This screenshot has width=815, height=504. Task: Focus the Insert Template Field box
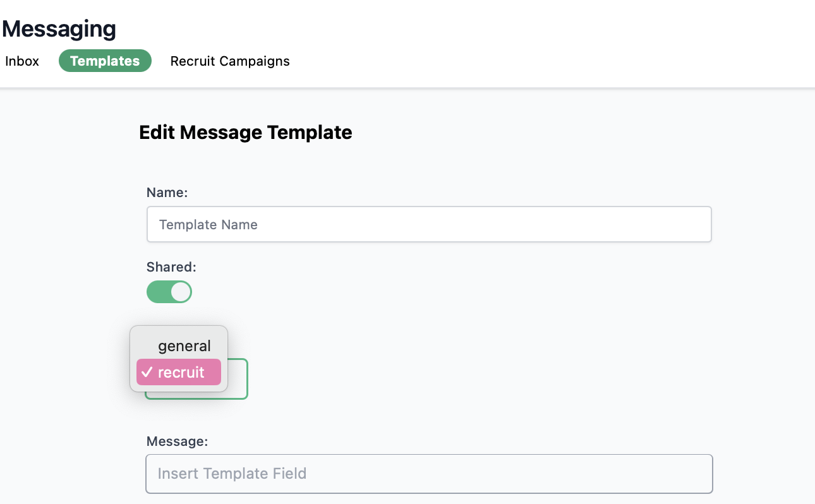click(429, 474)
